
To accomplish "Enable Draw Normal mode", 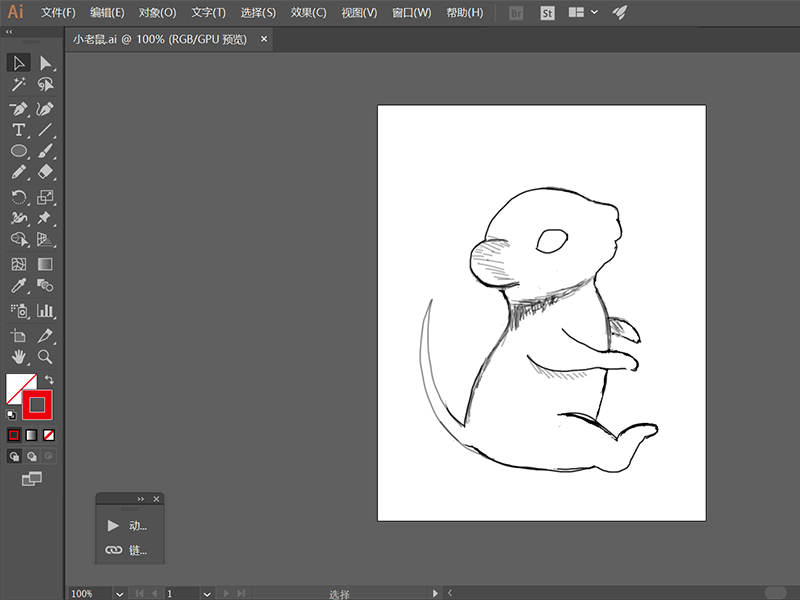I will pyautogui.click(x=14, y=456).
